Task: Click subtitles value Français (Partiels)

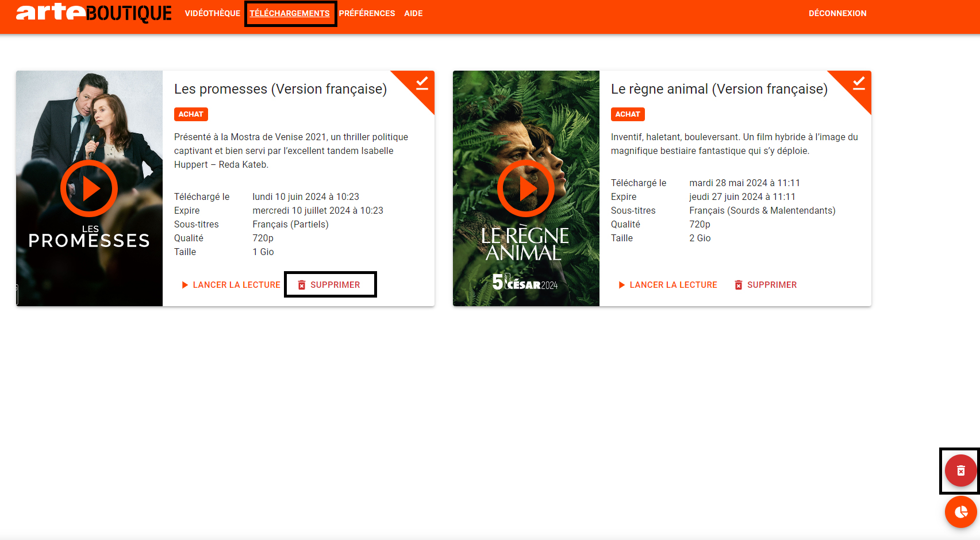Action: pos(290,224)
